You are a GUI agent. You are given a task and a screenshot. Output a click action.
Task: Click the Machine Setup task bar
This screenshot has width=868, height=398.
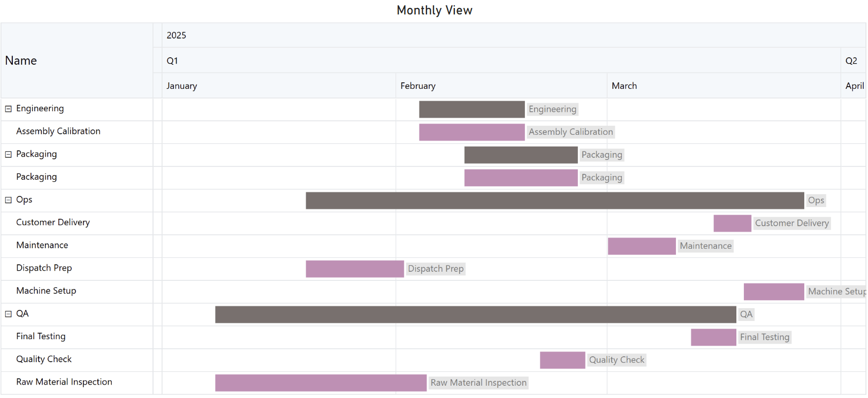point(773,292)
